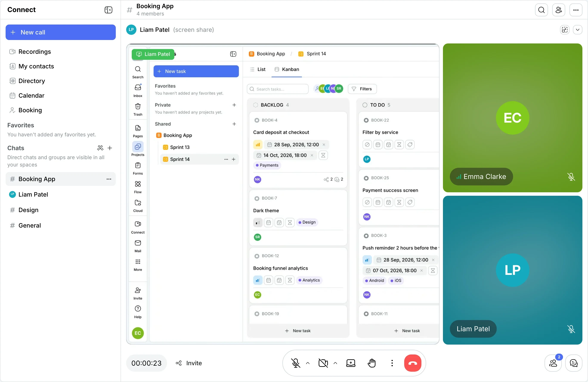588x382 pixels.
Task: Add a Private project with plus
Action: (x=234, y=105)
